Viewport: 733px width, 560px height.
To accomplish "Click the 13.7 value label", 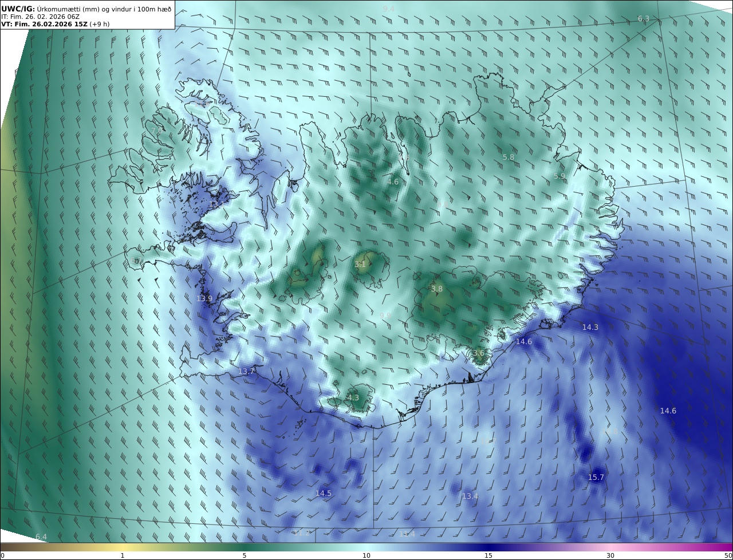I will (x=246, y=372).
